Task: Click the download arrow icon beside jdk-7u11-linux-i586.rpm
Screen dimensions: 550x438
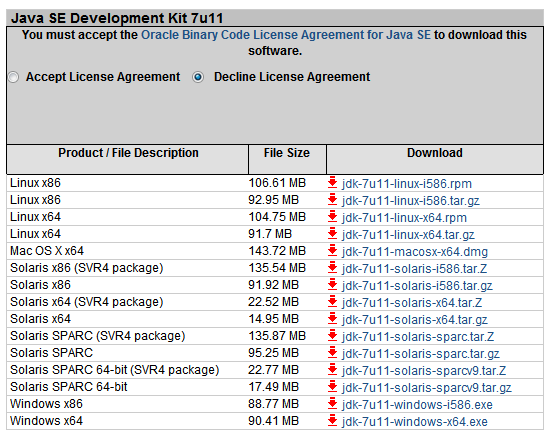Action: pyautogui.click(x=332, y=183)
